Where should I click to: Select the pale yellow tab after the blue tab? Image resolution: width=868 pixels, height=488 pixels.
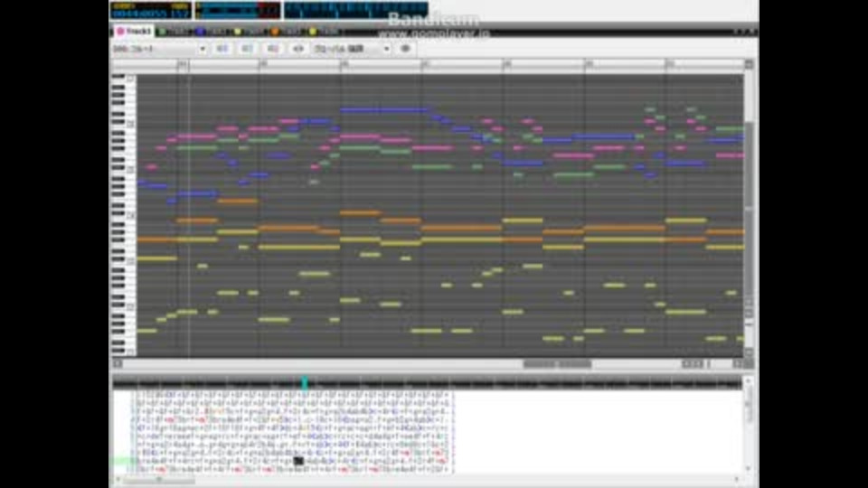coord(250,33)
